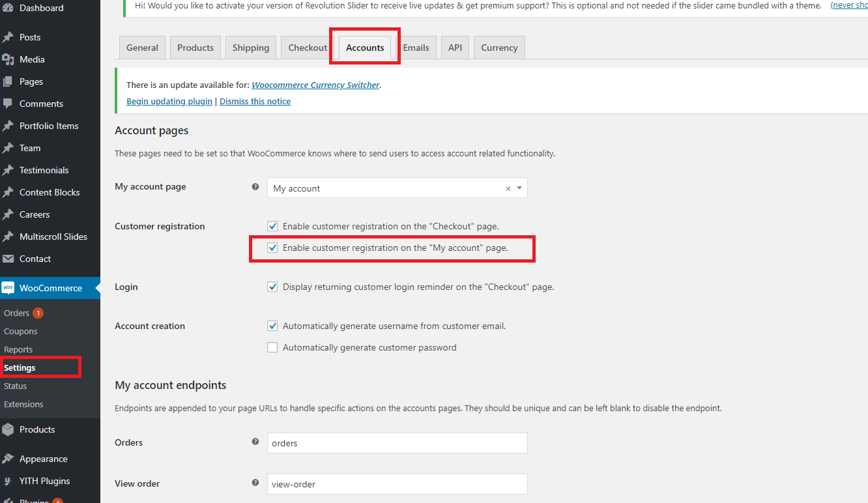Click the Portfolio Items pin icon
868x503 pixels.
(8, 126)
